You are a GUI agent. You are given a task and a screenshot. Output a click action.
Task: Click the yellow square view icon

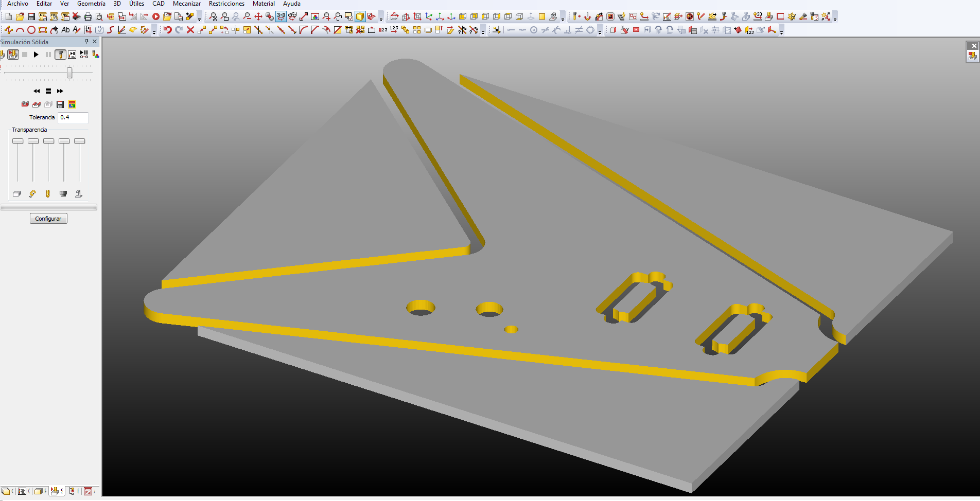coord(542,16)
